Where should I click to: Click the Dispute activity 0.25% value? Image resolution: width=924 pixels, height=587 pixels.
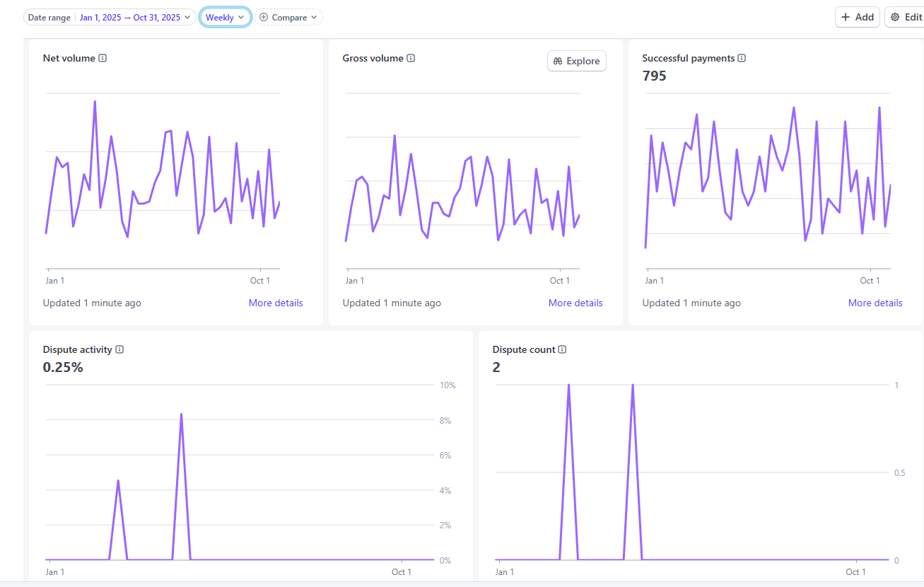click(63, 367)
